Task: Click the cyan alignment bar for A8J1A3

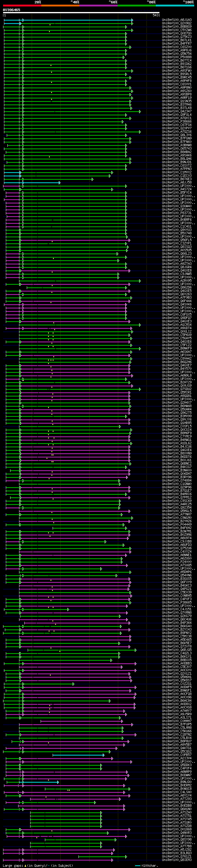Action: 68,20
